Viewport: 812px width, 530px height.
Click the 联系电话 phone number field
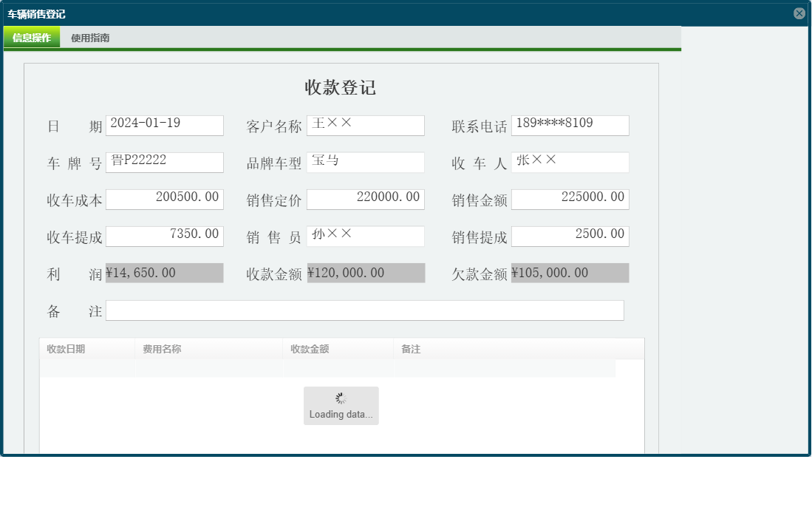click(569, 125)
